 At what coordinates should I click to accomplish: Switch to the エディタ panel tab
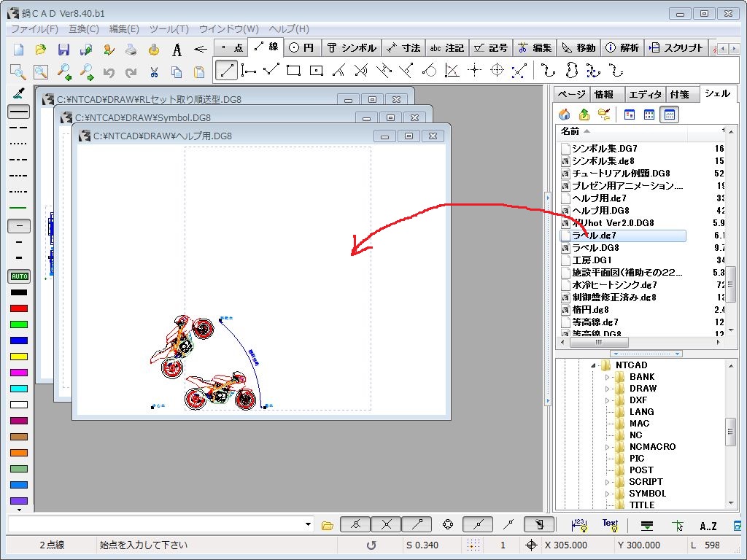click(645, 94)
